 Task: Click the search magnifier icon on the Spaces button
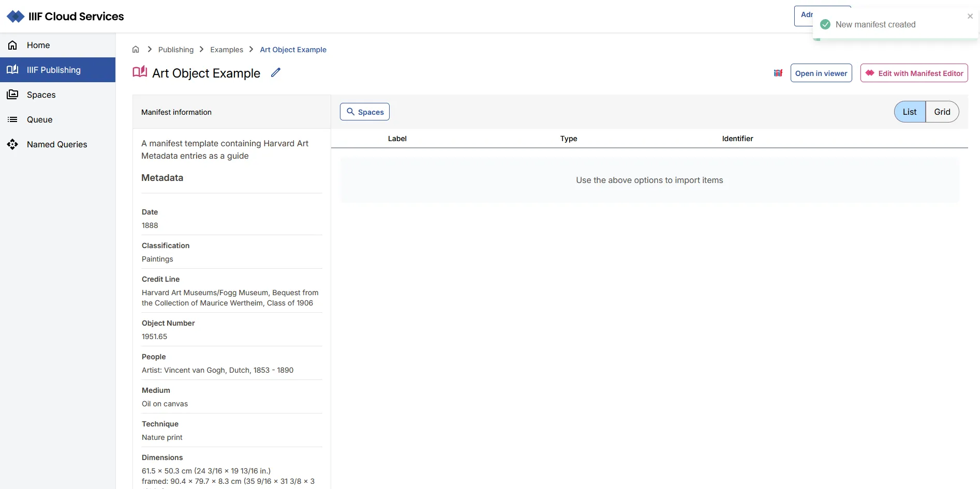coord(351,111)
